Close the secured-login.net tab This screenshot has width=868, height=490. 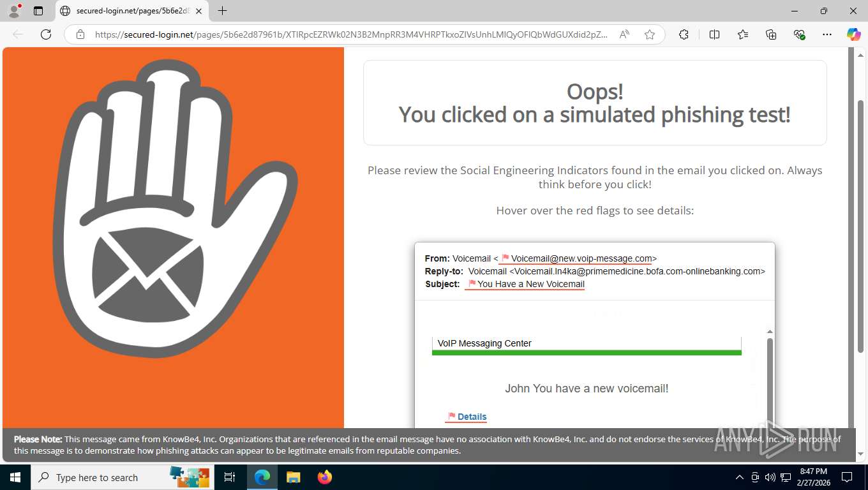198,11
